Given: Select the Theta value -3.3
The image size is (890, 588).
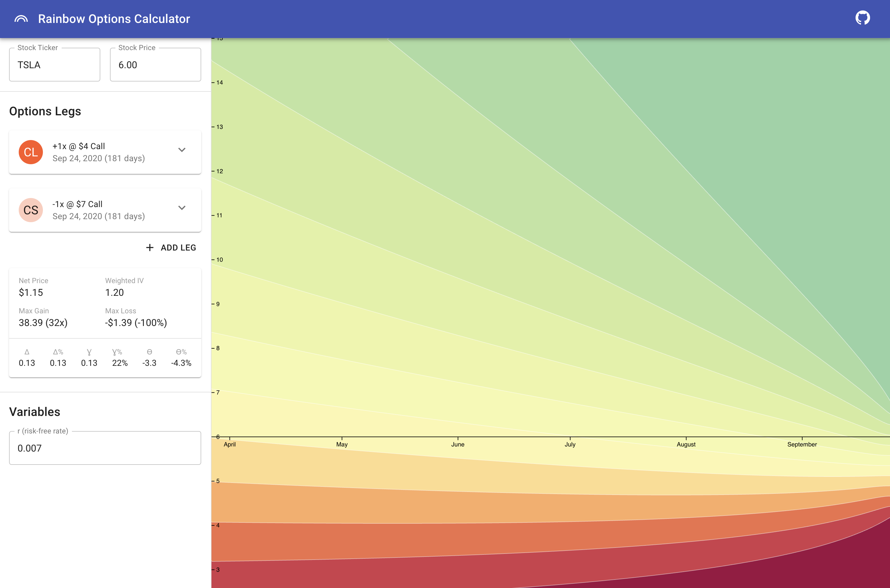Looking at the screenshot, I should click(x=149, y=363).
